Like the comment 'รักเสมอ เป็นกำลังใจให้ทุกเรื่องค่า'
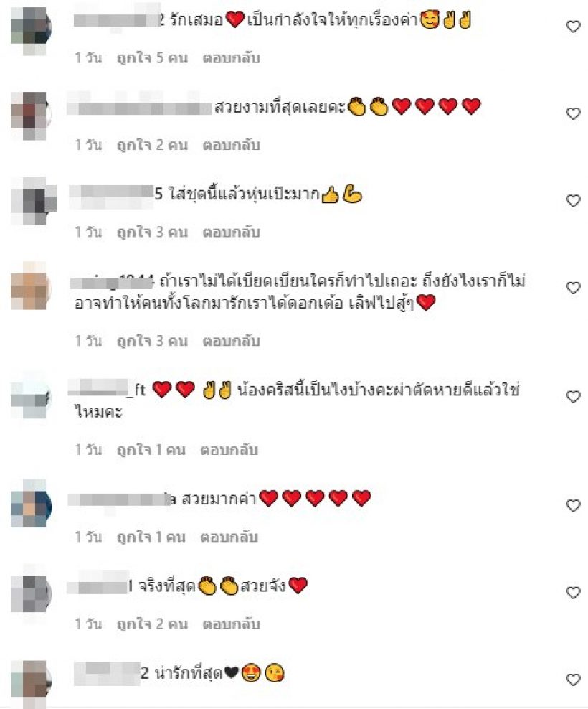 573,27
